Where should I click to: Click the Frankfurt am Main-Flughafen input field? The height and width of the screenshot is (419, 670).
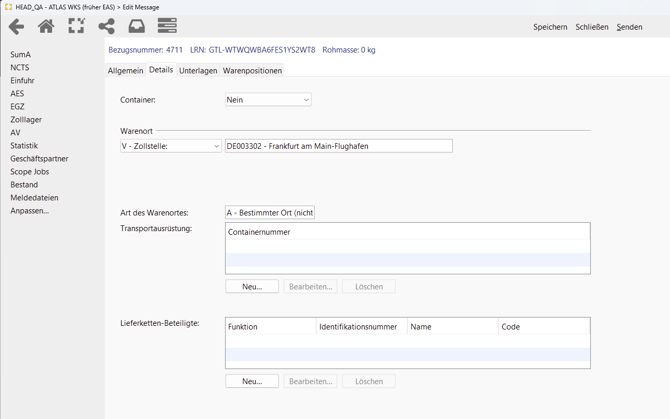pyautogui.click(x=339, y=146)
